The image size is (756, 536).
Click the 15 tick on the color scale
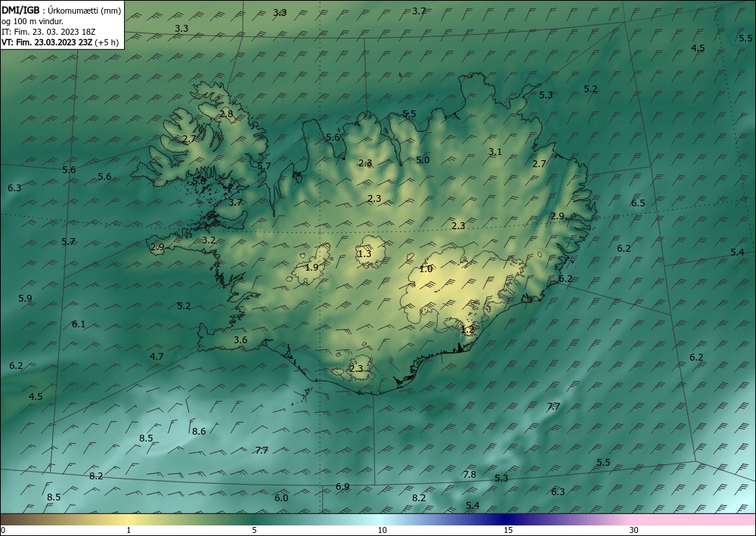(508, 530)
